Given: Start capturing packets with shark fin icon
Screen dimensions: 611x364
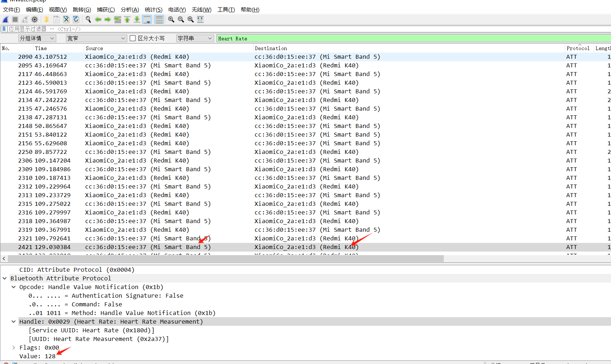Looking at the screenshot, I should click(x=6, y=19).
